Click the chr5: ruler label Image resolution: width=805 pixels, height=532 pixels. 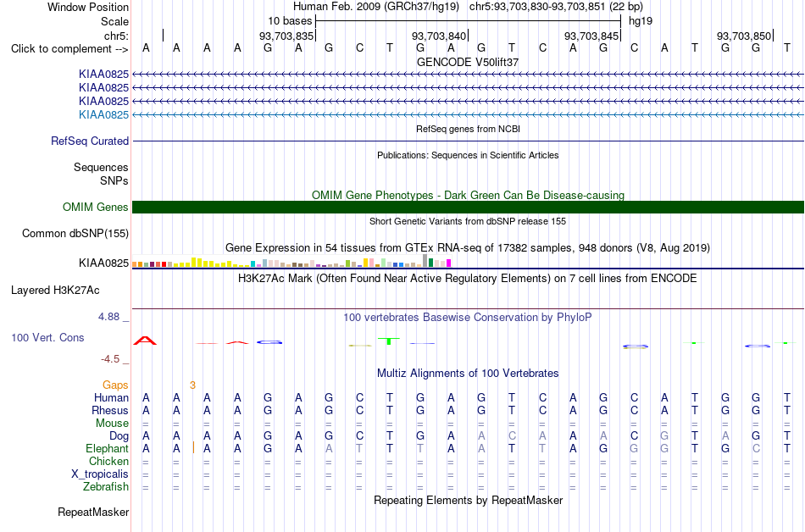click(x=117, y=36)
